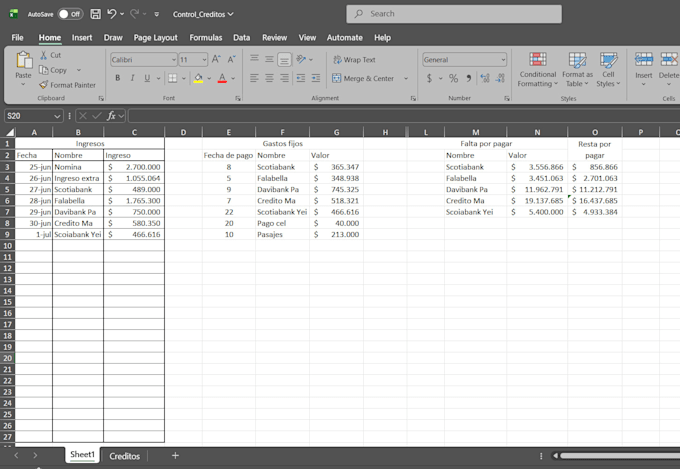The height and width of the screenshot is (469, 680).
Task: Open the File menu
Action: click(17, 38)
